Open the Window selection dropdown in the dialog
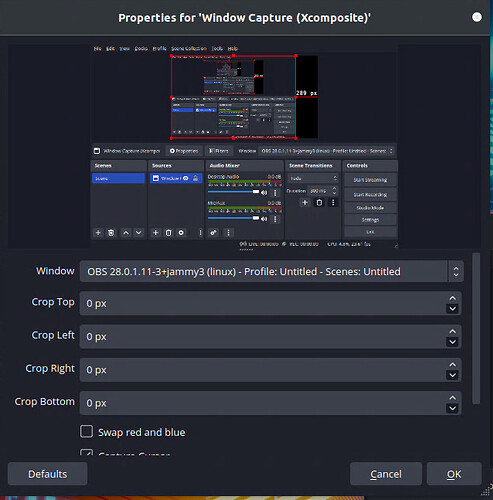The height and width of the screenshot is (500, 493). click(271, 271)
